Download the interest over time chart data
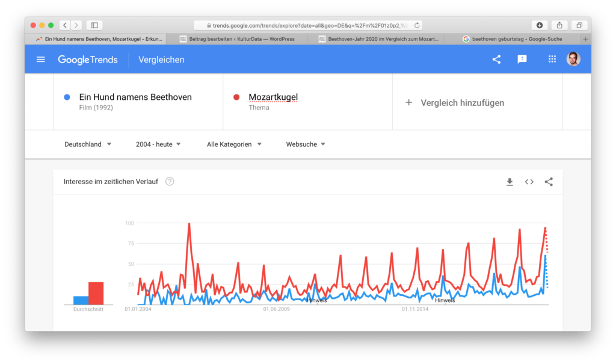Image resolution: width=616 pixels, height=364 pixels. (x=510, y=182)
